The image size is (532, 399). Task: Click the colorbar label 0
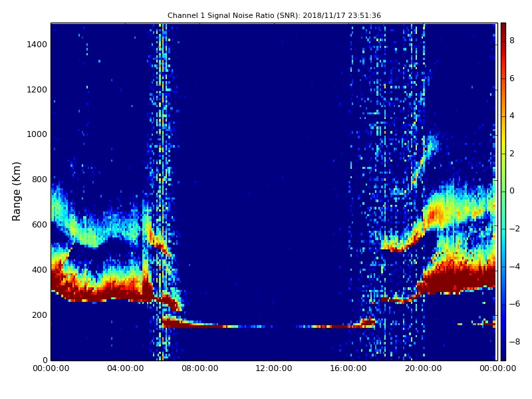click(x=511, y=191)
